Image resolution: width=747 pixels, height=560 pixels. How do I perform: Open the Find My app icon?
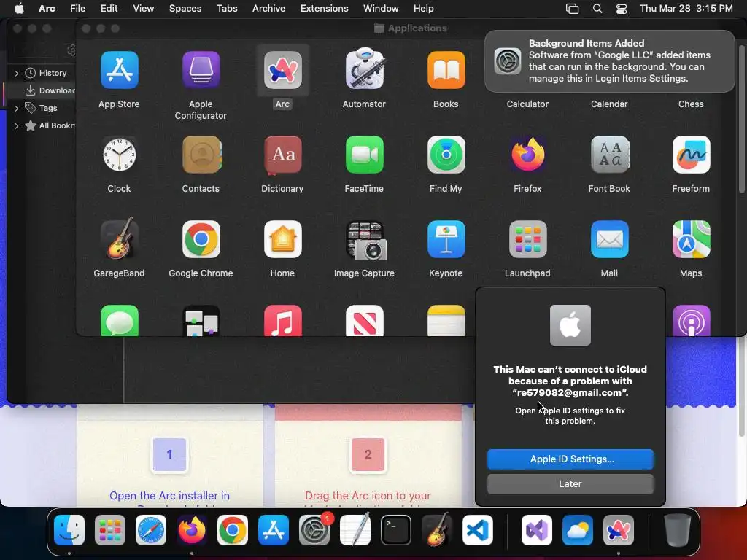(x=446, y=155)
